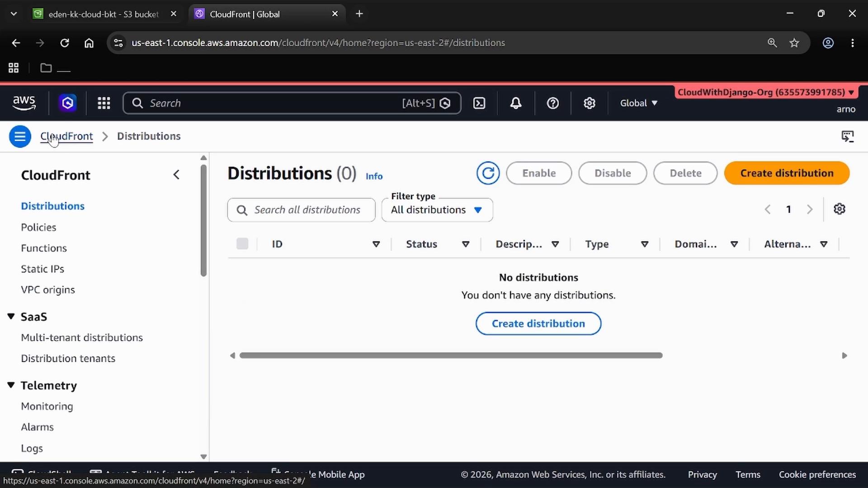The height and width of the screenshot is (488, 868).
Task: Open Static IPs in the sidebar
Action: click(x=42, y=269)
